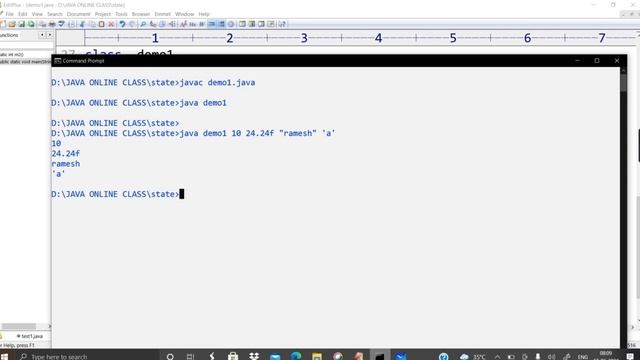640x360 pixels.
Task: Select 'public static void main' in function list
Action: tap(25, 62)
